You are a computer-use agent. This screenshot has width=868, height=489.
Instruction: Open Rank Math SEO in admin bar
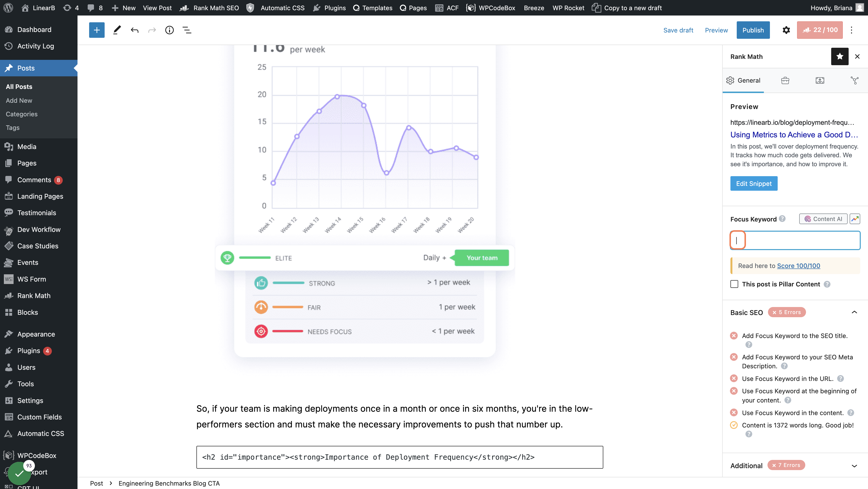[209, 8]
